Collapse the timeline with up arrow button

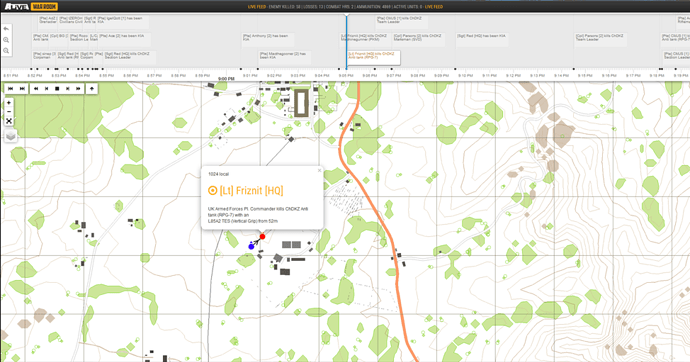tap(92, 89)
